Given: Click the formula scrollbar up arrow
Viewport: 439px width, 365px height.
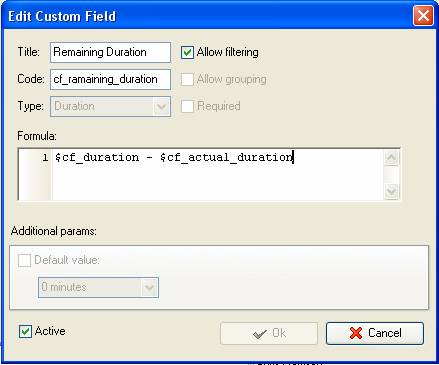Looking at the screenshot, I should pyautogui.click(x=391, y=157).
